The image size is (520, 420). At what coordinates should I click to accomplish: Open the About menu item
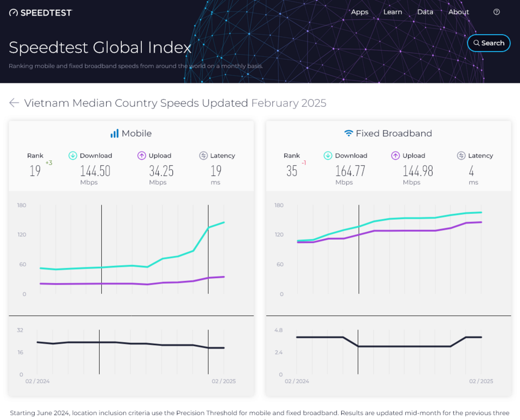(x=459, y=12)
